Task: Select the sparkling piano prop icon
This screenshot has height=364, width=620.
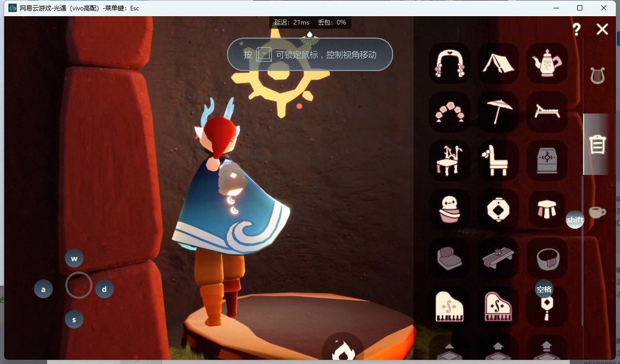Action: tap(498, 307)
